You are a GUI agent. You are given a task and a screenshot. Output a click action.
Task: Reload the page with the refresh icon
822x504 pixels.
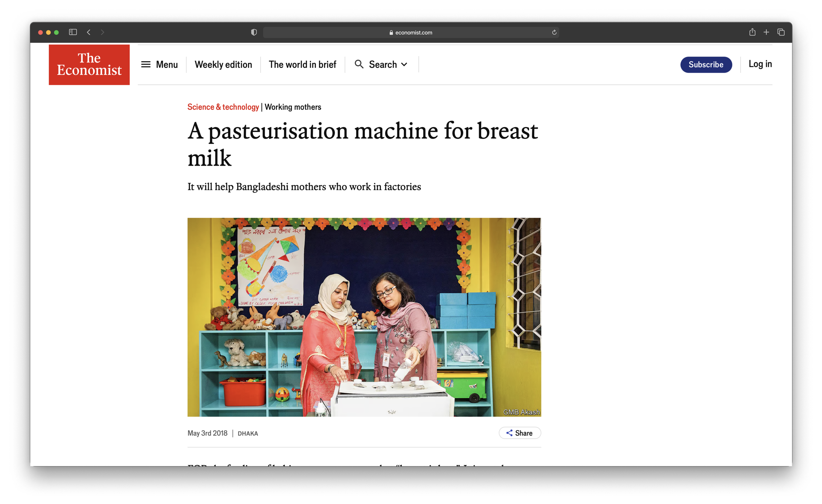tap(554, 32)
